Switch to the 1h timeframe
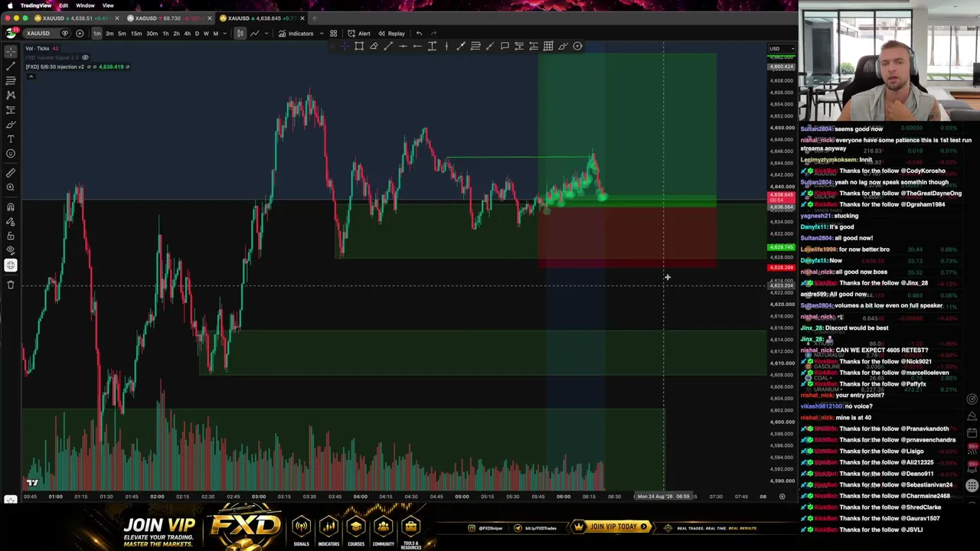The image size is (980, 551). point(165,34)
